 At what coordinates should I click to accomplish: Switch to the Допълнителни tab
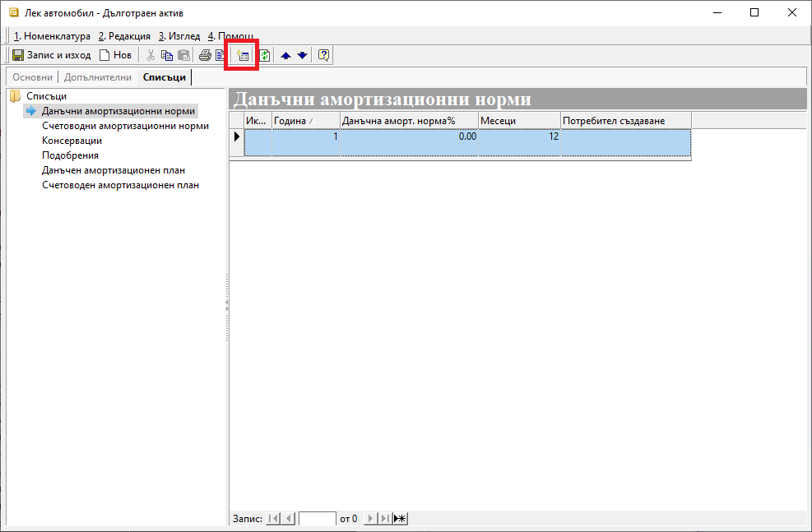coord(97,77)
